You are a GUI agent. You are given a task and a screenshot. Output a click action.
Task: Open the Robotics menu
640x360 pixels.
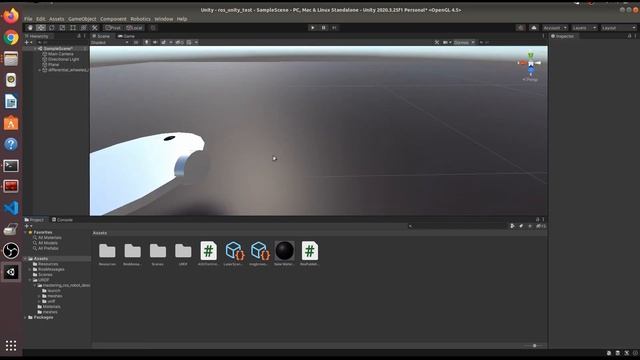pos(140,19)
